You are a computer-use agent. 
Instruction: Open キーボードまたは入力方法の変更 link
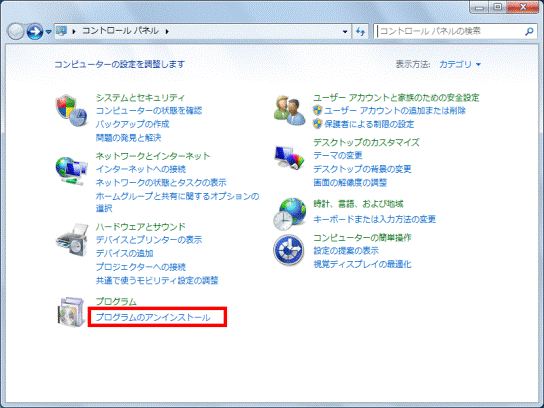pos(374,219)
